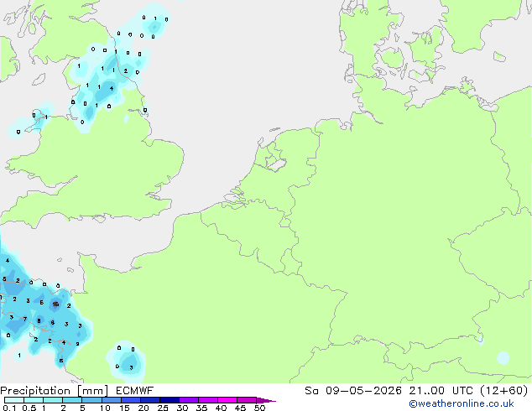Click the 0.1–0.5 mm legend color swatch

point(14,400)
